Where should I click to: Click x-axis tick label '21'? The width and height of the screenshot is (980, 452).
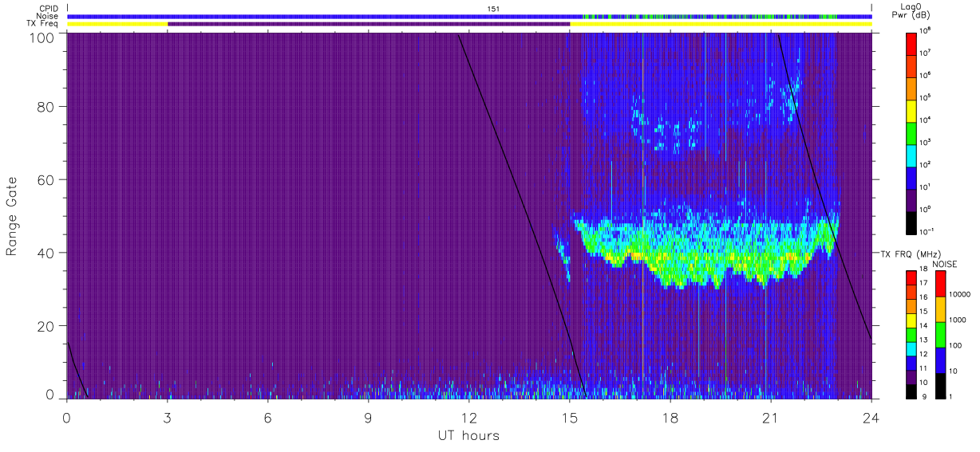coord(771,418)
